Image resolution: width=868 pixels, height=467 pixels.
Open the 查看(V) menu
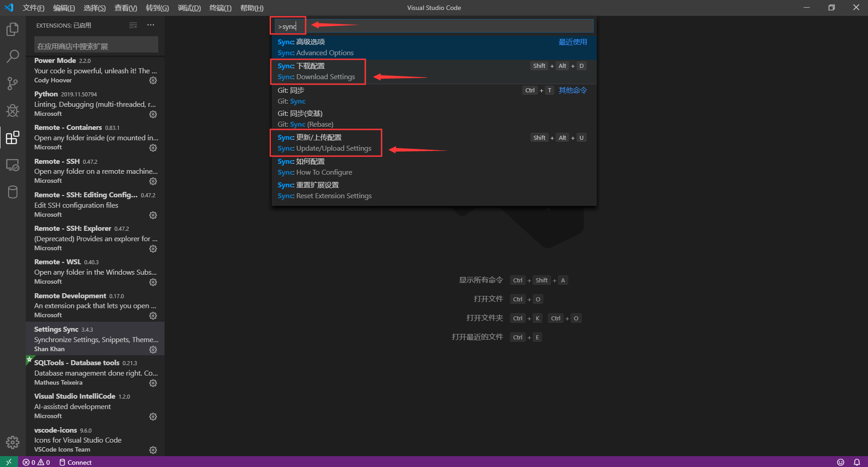point(126,8)
